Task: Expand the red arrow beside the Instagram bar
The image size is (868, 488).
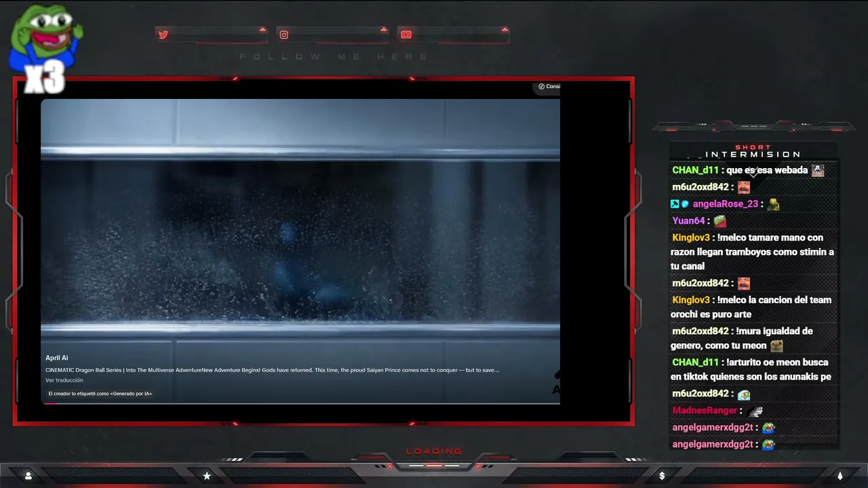Action: pos(384,29)
